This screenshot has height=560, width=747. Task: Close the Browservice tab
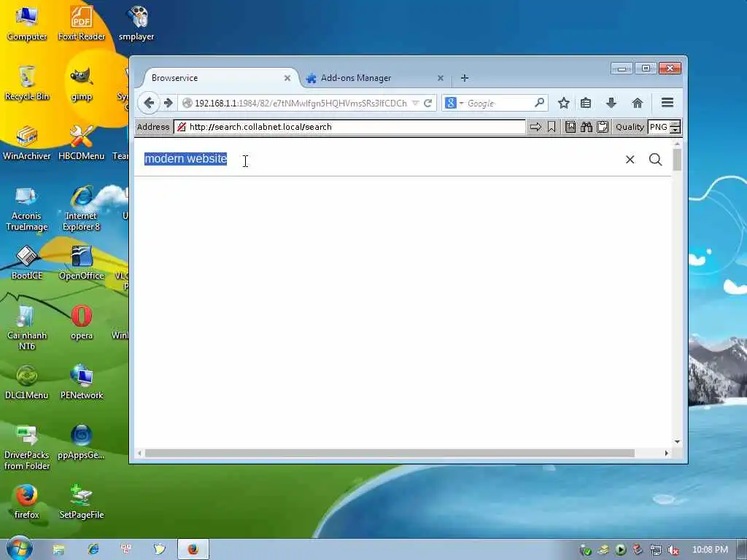(x=287, y=78)
